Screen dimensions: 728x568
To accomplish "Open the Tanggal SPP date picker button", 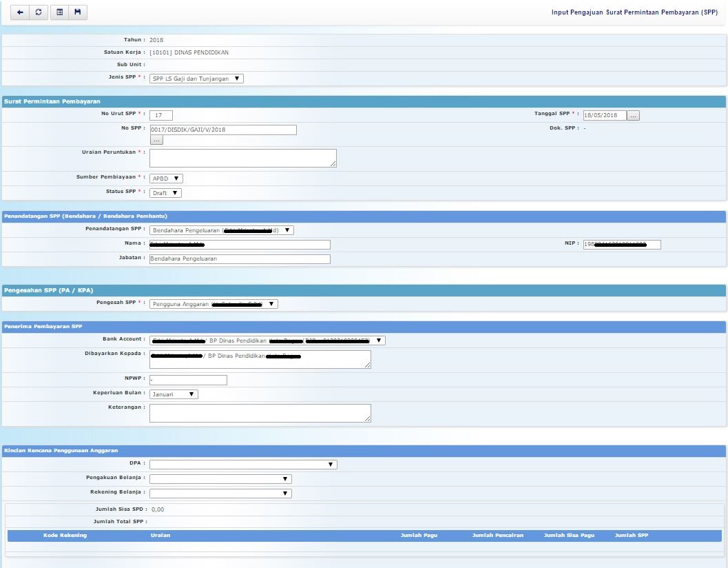I will click(634, 116).
